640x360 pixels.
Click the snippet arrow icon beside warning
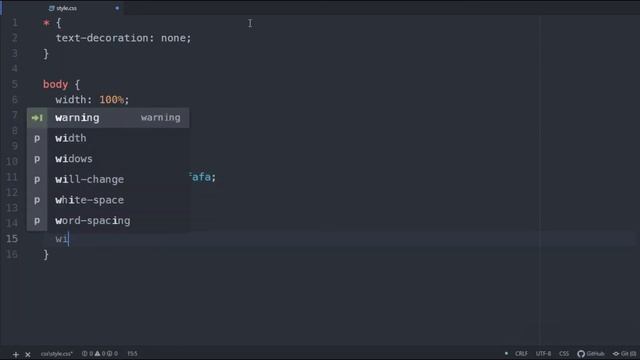click(37, 118)
